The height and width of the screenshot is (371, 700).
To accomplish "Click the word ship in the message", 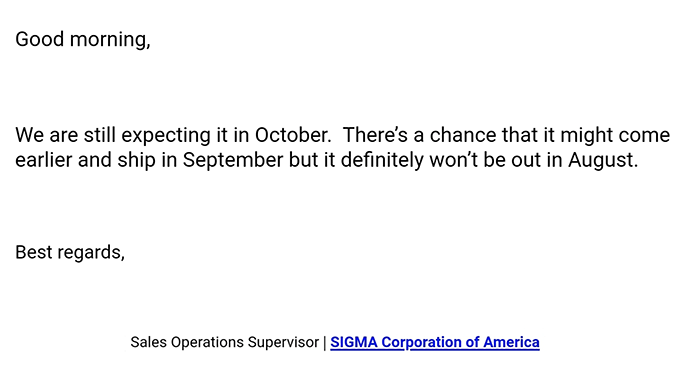I will 137,160.
